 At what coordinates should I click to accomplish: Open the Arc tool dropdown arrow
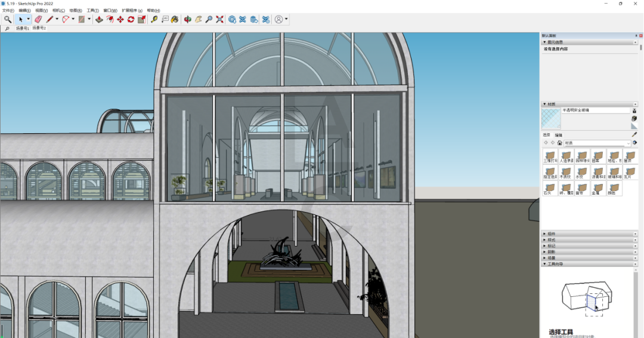73,19
